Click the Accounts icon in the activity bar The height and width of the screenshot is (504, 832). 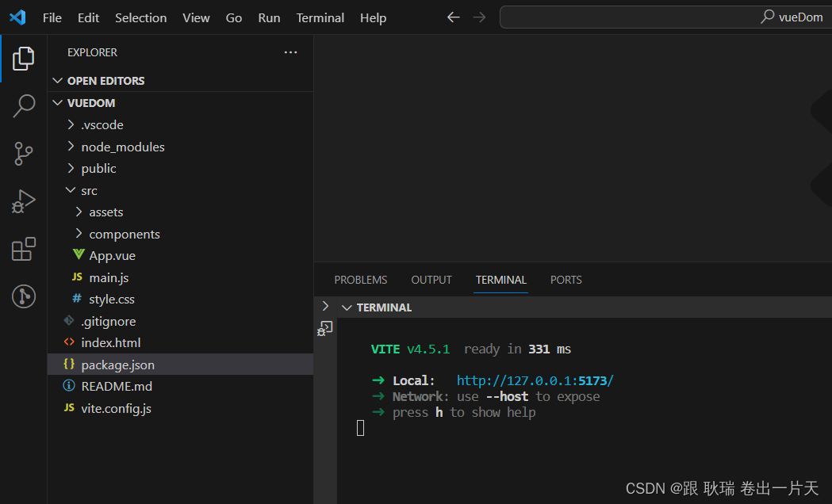point(23,296)
